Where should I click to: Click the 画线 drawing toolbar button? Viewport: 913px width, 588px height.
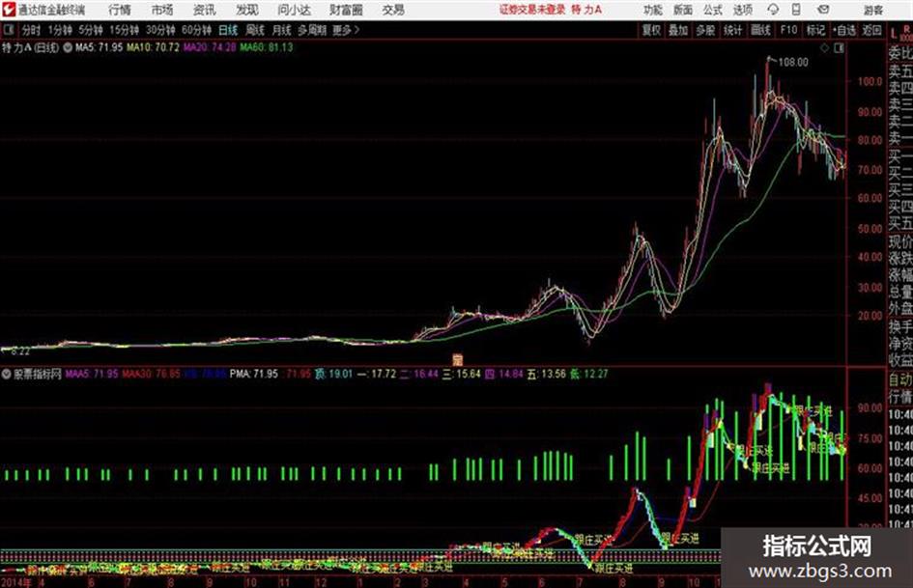tap(761, 30)
